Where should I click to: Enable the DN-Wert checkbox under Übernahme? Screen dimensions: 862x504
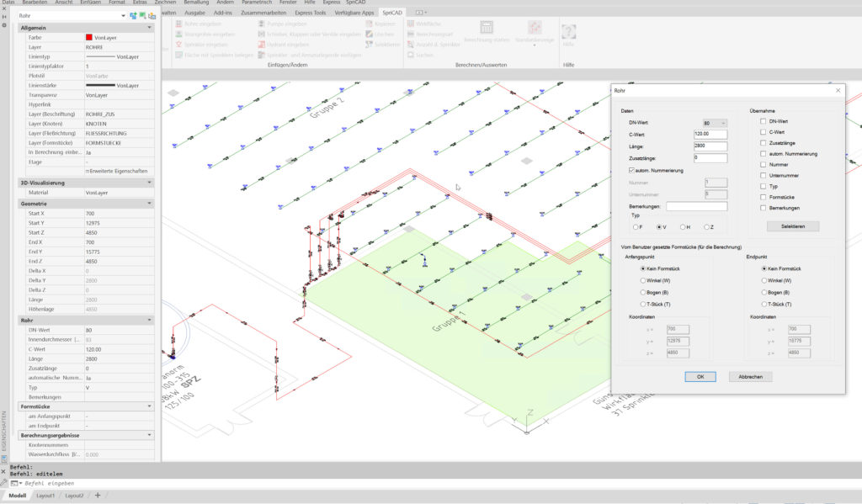coord(762,121)
